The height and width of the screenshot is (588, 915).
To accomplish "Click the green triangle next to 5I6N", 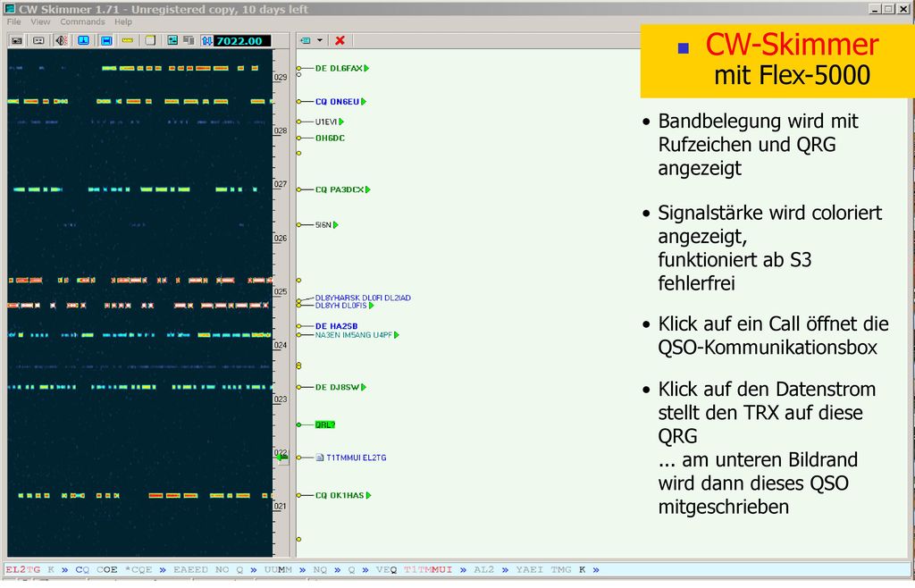I will 336,225.
